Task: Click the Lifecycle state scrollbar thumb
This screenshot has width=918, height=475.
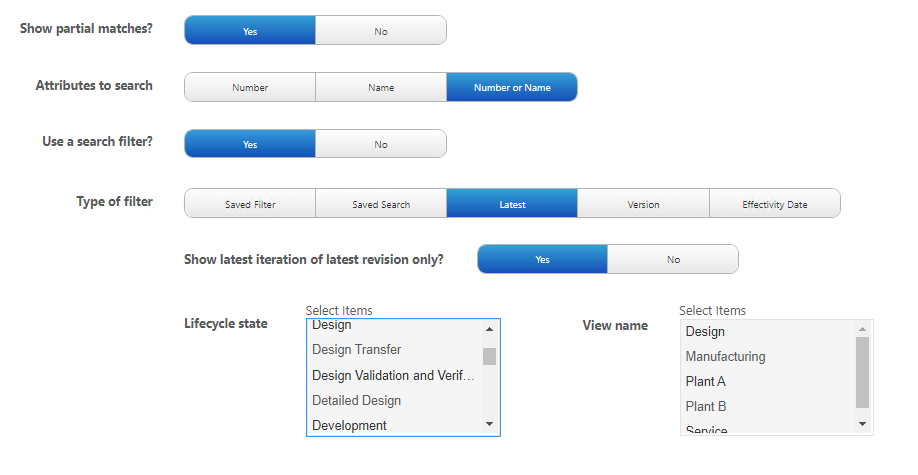Action: [x=489, y=356]
